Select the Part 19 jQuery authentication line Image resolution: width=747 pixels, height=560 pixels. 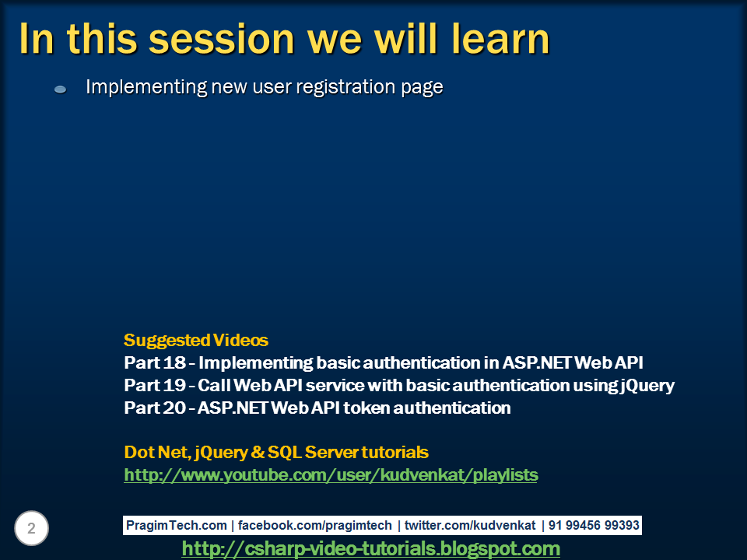398,384
